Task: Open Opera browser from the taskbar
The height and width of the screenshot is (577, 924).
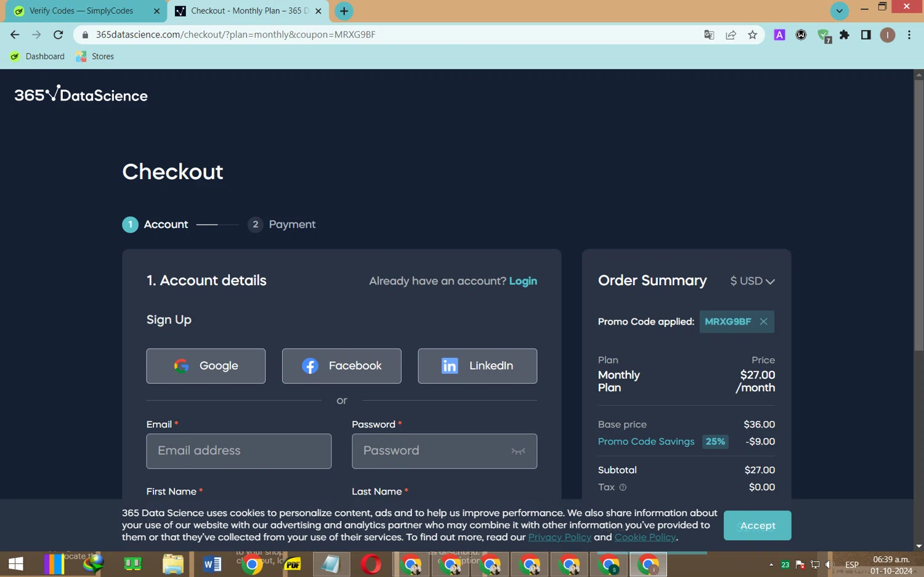Action: click(371, 563)
